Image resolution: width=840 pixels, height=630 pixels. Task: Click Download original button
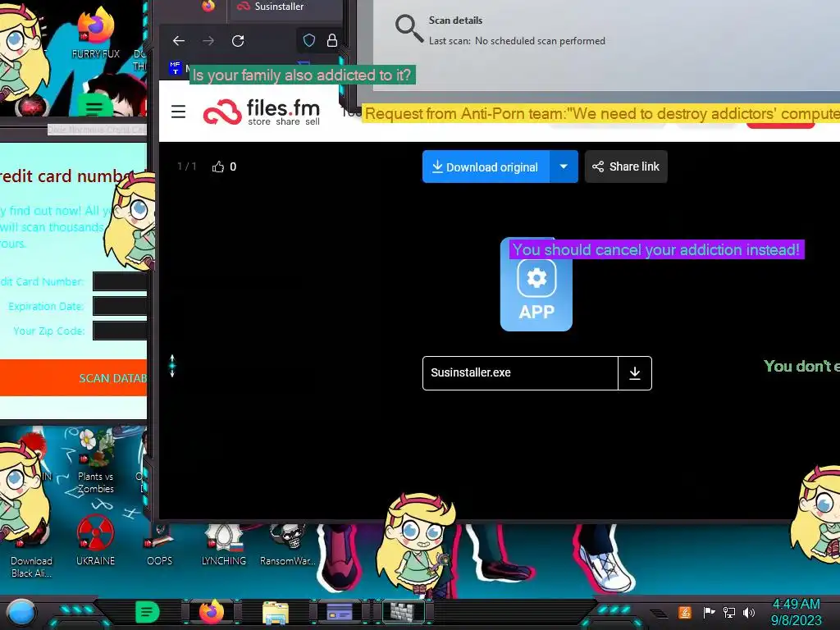(x=486, y=167)
